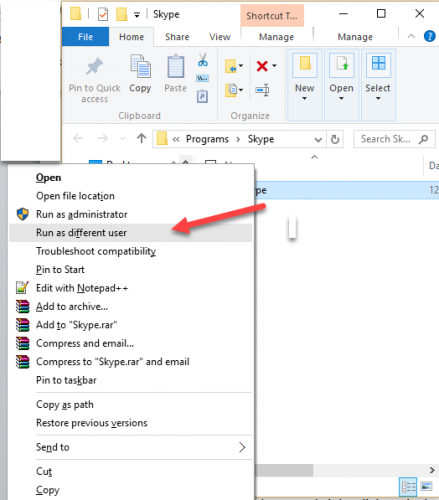Choose Edit with Notepad++
Viewport: 439px width, 500px height.
click(x=131, y=288)
